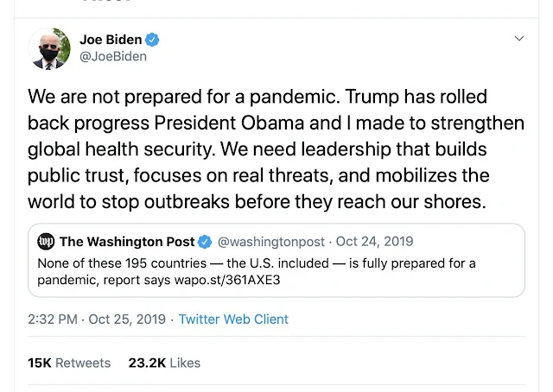Click The Washington Post's verified badge
The height and width of the screenshot is (392, 553).
tap(206, 242)
